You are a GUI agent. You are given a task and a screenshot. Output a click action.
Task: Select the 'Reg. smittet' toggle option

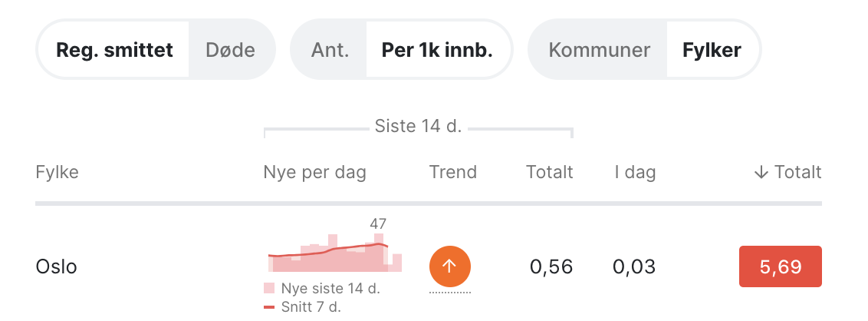pyautogui.click(x=115, y=51)
